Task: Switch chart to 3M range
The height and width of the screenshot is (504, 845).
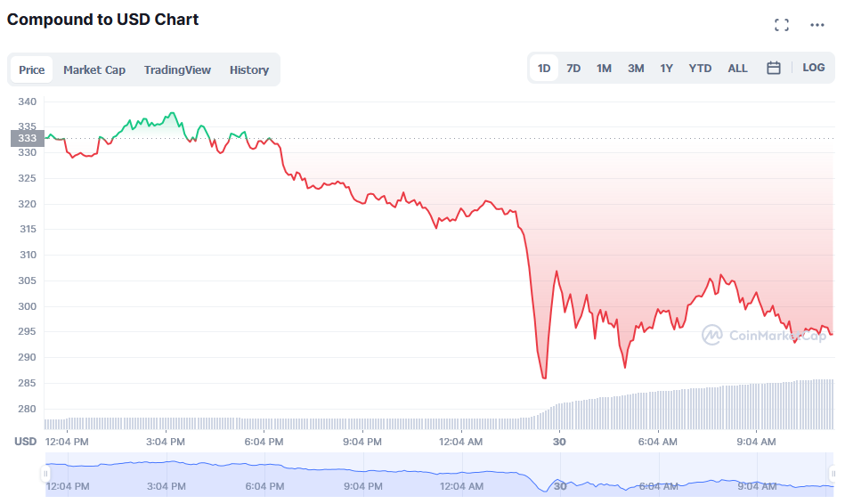Action: (636, 68)
